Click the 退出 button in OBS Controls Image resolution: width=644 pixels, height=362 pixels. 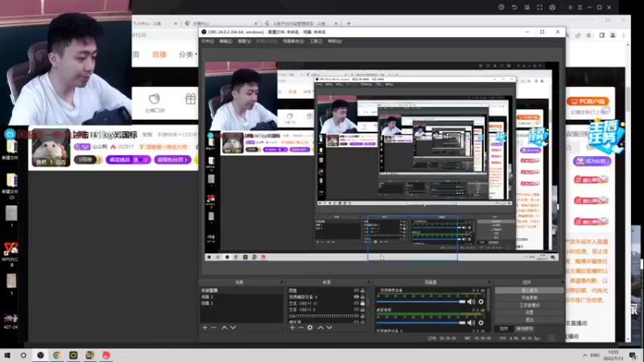point(529,319)
